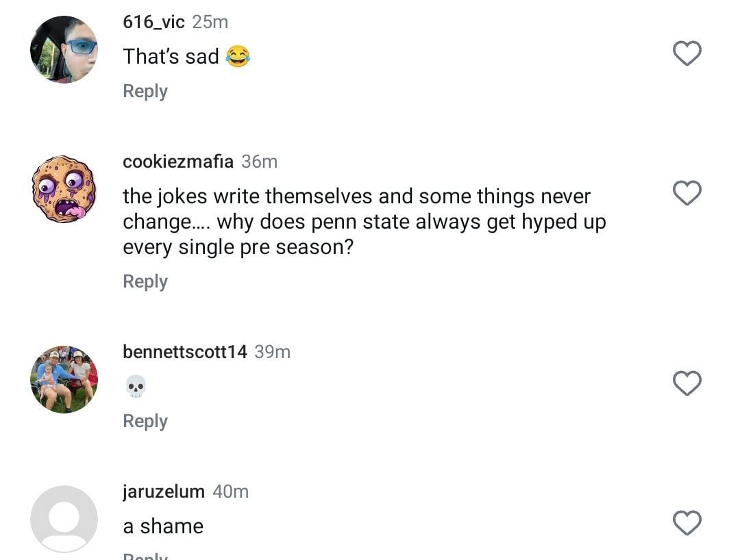The height and width of the screenshot is (560, 740).
Task: Click the "a shame" comment text
Action: pos(163,526)
